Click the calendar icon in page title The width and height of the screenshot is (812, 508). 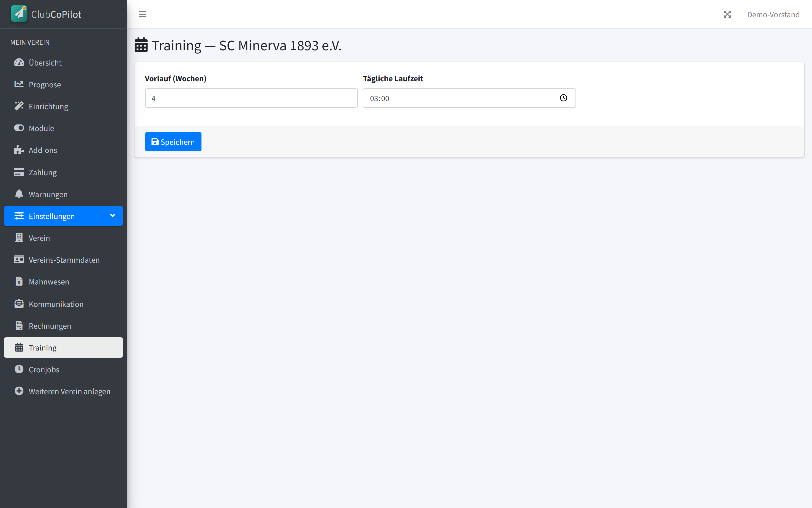coord(141,45)
